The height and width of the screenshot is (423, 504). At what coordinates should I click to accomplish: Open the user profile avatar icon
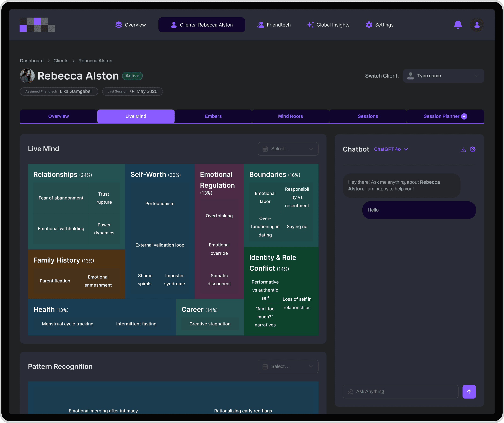tap(477, 25)
